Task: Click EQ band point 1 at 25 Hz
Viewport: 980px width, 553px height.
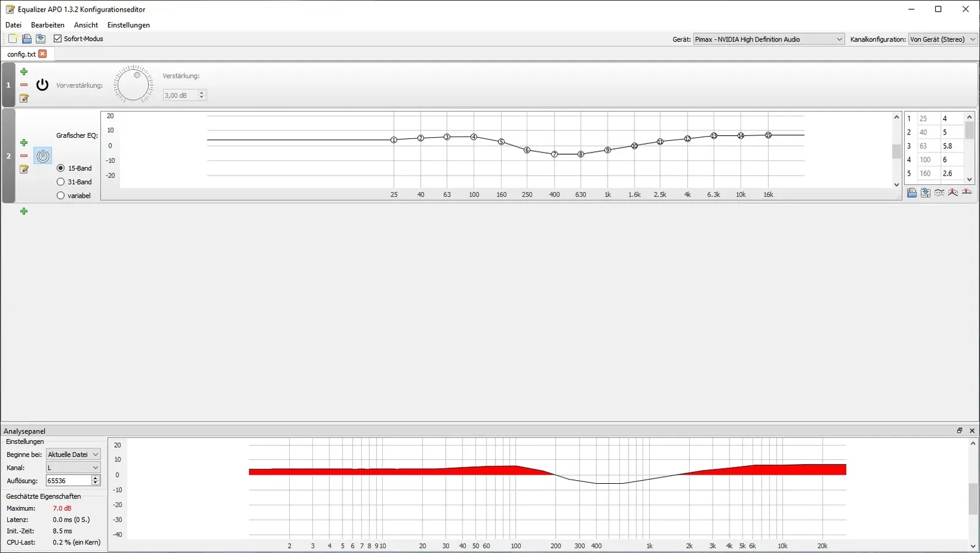Action: [394, 140]
